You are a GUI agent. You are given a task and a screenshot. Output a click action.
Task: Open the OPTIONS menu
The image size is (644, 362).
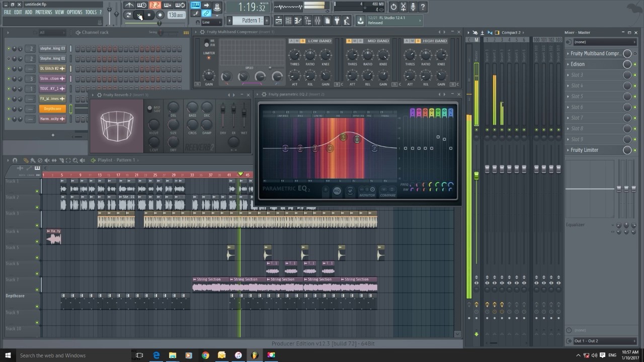coord(74,12)
